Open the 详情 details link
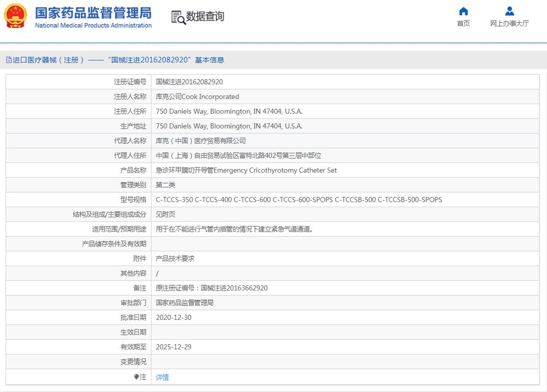The height and width of the screenshot is (392, 547). pos(162,377)
